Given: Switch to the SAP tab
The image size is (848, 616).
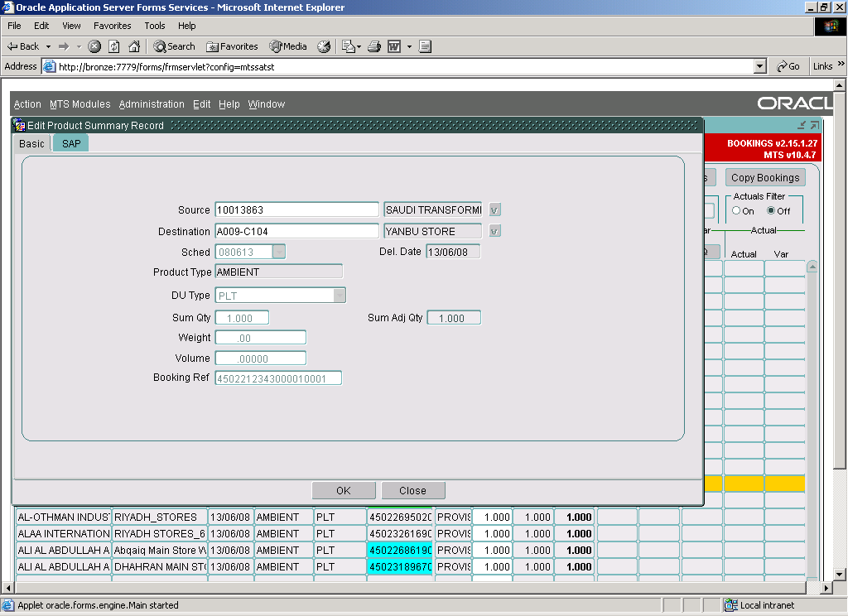Looking at the screenshot, I should (x=71, y=144).
